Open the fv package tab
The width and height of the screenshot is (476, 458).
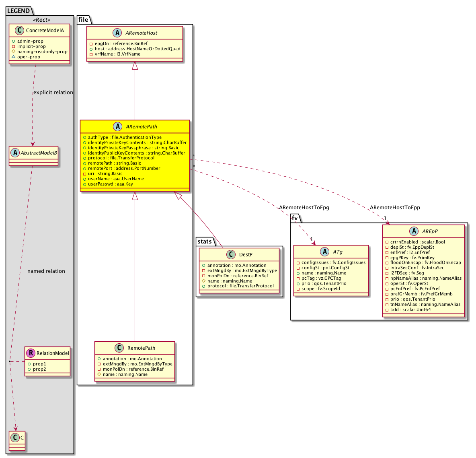click(295, 218)
